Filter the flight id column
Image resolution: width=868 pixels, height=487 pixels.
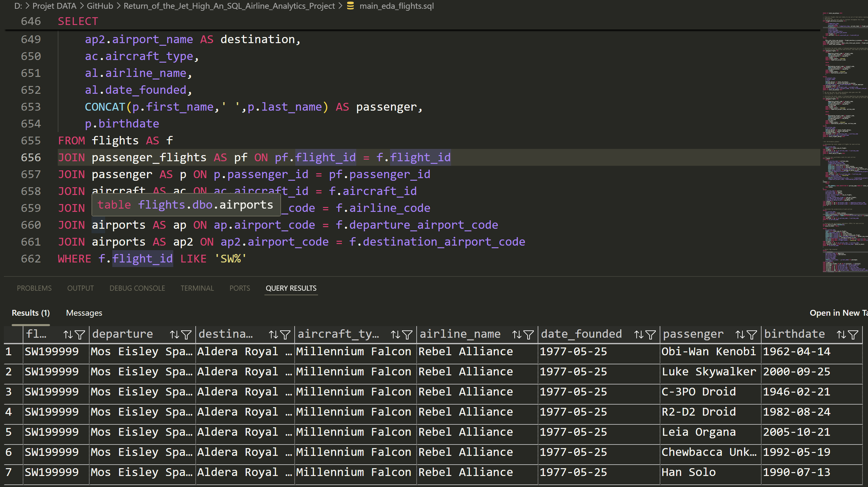click(80, 334)
